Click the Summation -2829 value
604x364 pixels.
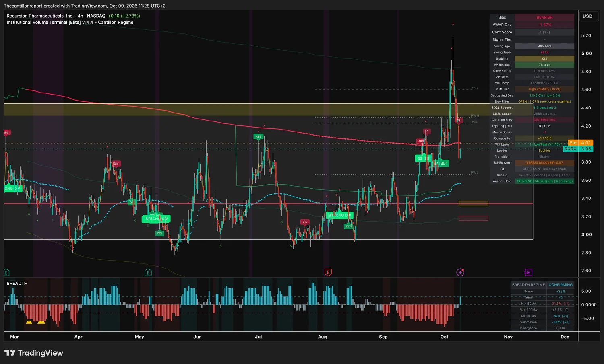coord(561,322)
